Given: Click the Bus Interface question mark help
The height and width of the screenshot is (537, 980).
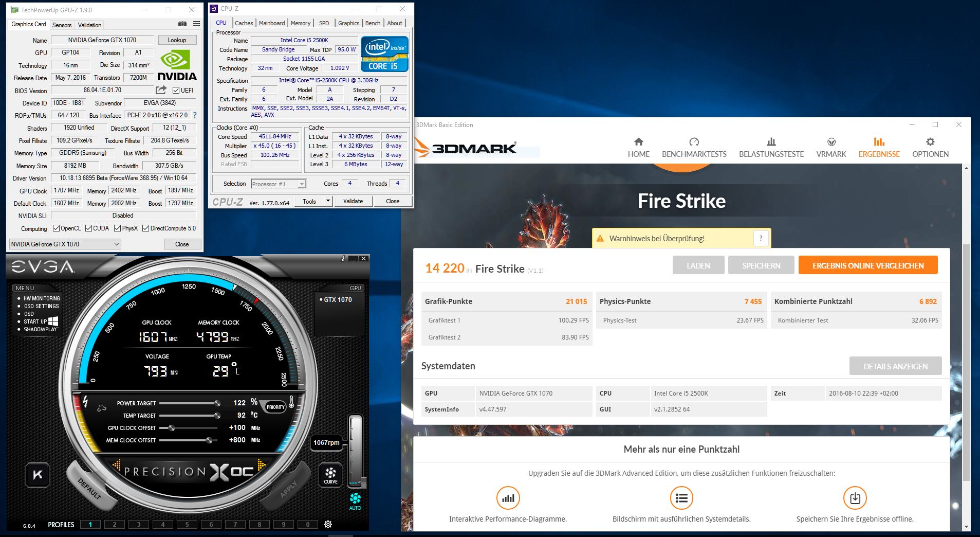Looking at the screenshot, I should pos(195,115).
